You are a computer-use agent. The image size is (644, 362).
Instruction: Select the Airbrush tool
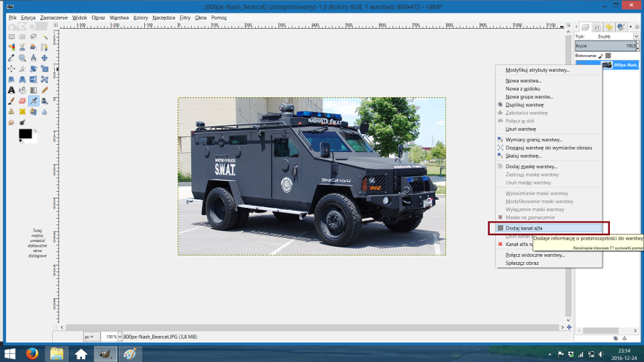(x=33, y=101)
